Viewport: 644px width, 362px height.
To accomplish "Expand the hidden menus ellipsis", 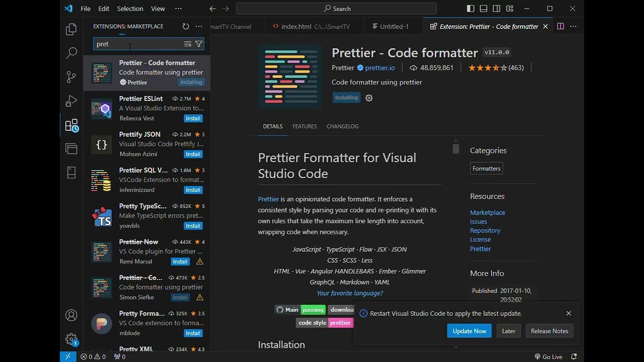I will [178, 9].
